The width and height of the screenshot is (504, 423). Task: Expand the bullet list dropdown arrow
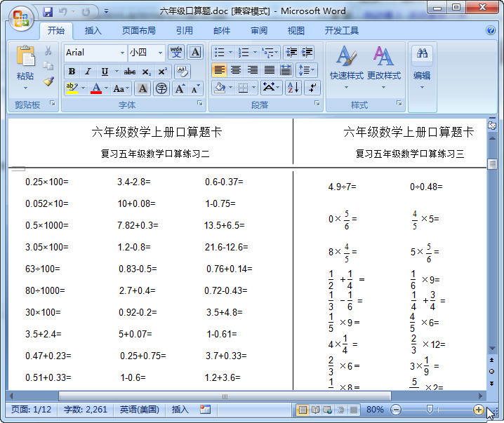click(x=230, y=52)
